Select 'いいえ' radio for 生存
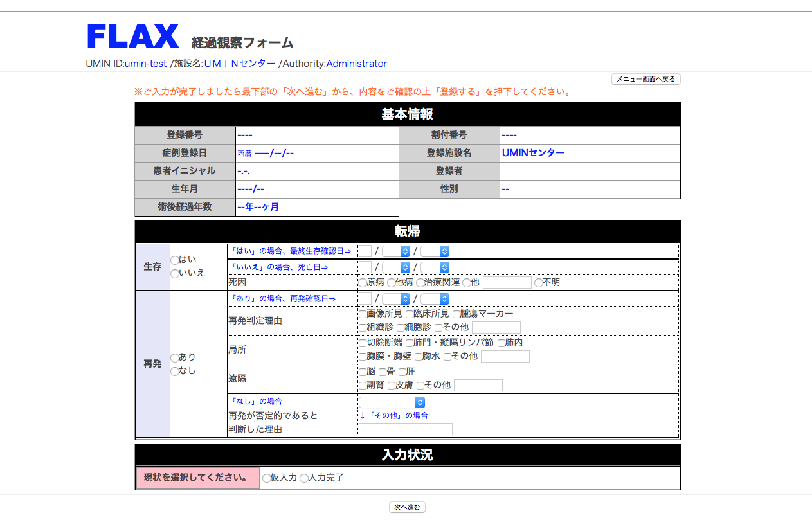 (174, 274)
